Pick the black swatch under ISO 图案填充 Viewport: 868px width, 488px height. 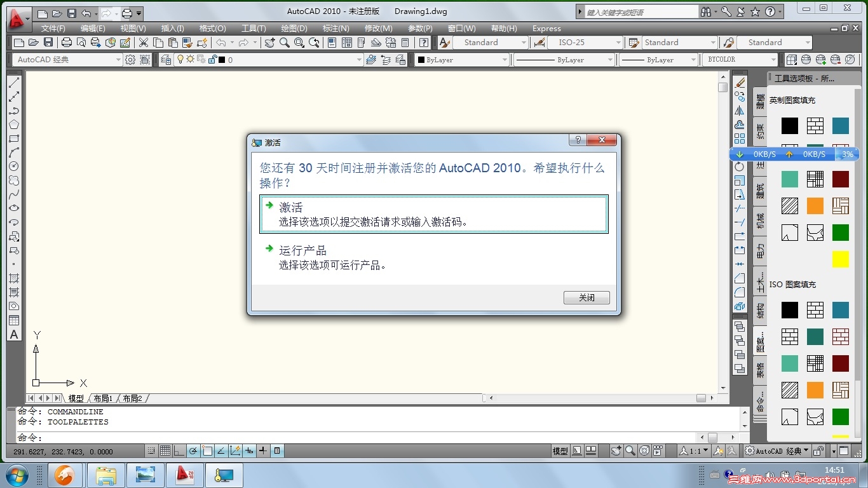click(x=790, y=310)
